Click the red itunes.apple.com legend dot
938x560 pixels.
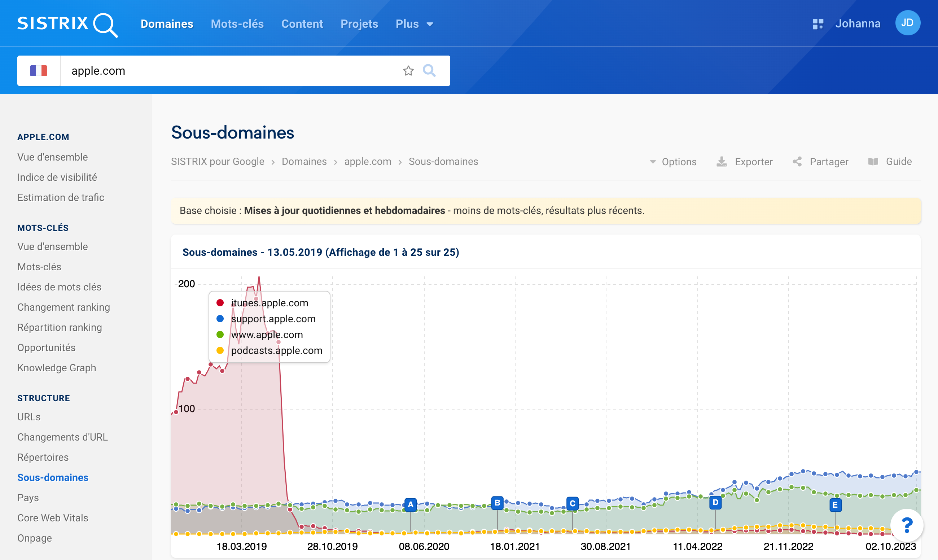[220, 303]
